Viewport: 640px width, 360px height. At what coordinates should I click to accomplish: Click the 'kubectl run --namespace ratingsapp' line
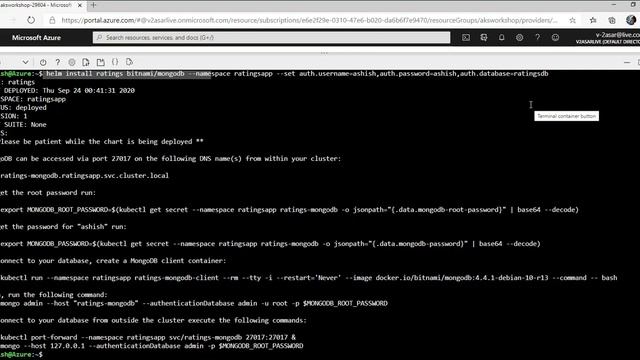click(x=309, y=278)
